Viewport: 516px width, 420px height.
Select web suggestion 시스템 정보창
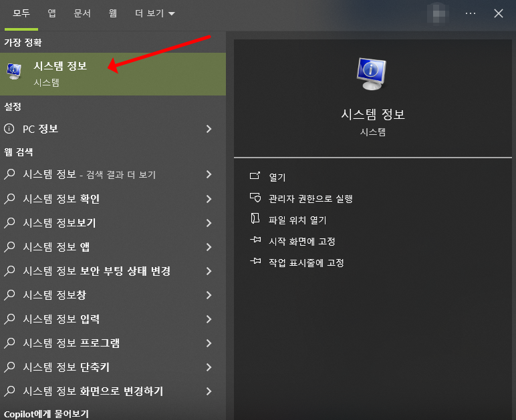tap(113, 294)
